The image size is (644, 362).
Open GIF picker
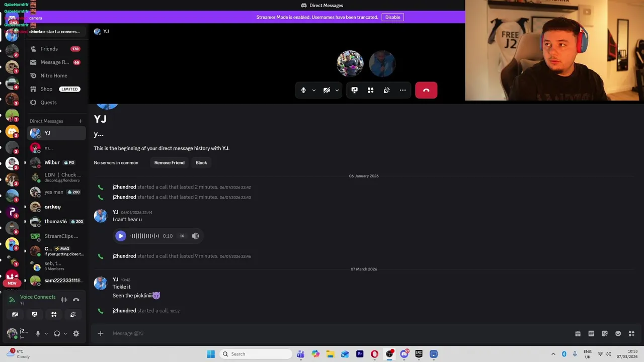click(x=591, y=333)
